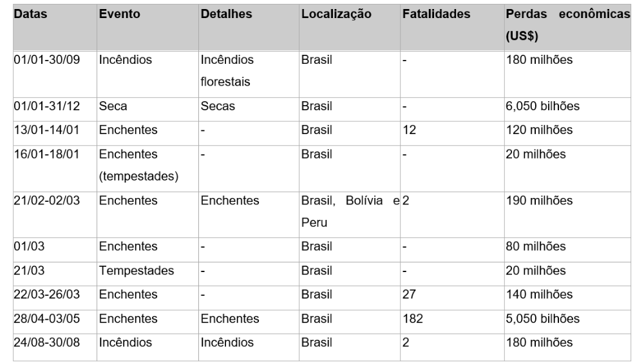The width and height of the screenshot is (644, 363).
Task: Select the 28/04-03/05 date cell
Action: 55,322
